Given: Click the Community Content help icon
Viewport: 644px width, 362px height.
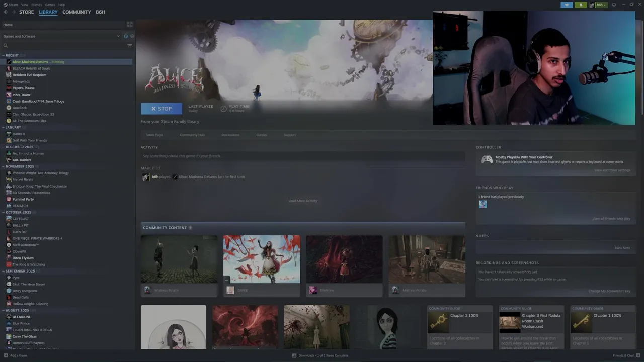Looking at the screenshot, I should [x=190, y=228].
